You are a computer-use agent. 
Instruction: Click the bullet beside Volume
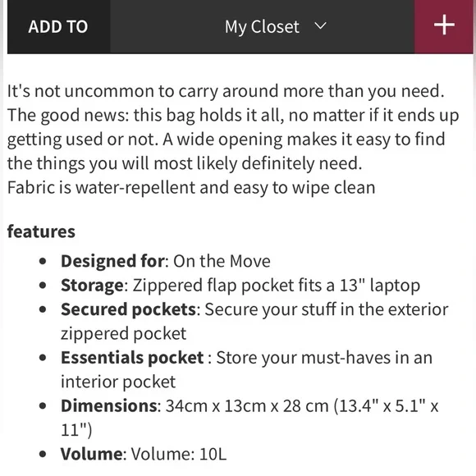pyautogui.click(x=43, y=454)
